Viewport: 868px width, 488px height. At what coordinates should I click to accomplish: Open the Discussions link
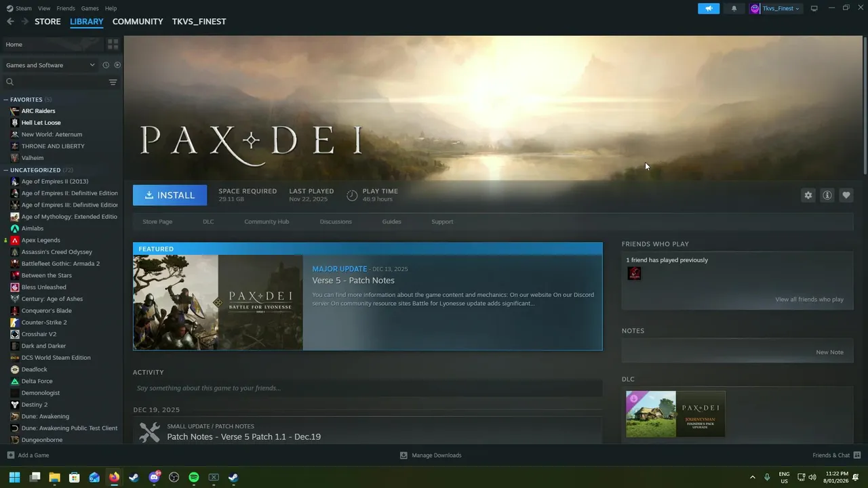pyautogui.click(x=336, y=222)
